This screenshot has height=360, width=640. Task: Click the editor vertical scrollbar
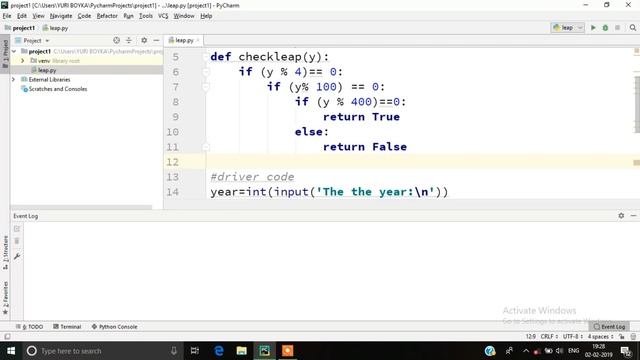click(x=637, y=104)
